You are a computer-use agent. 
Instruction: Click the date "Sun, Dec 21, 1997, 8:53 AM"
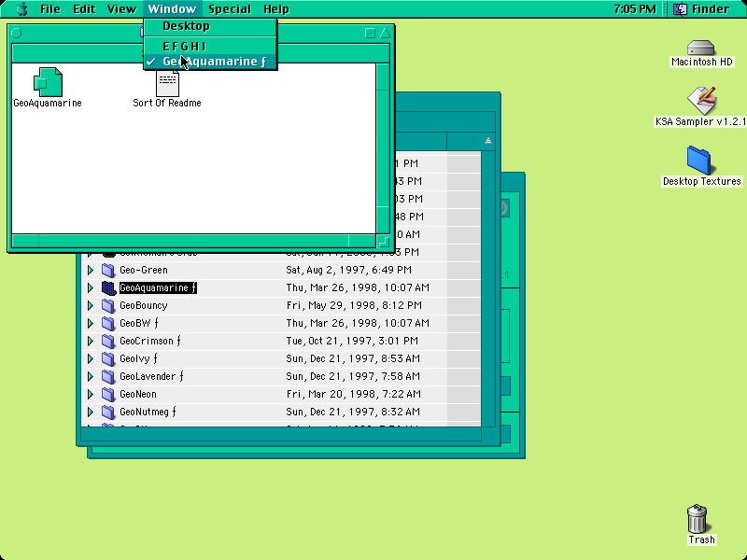(x=353, y=358)
